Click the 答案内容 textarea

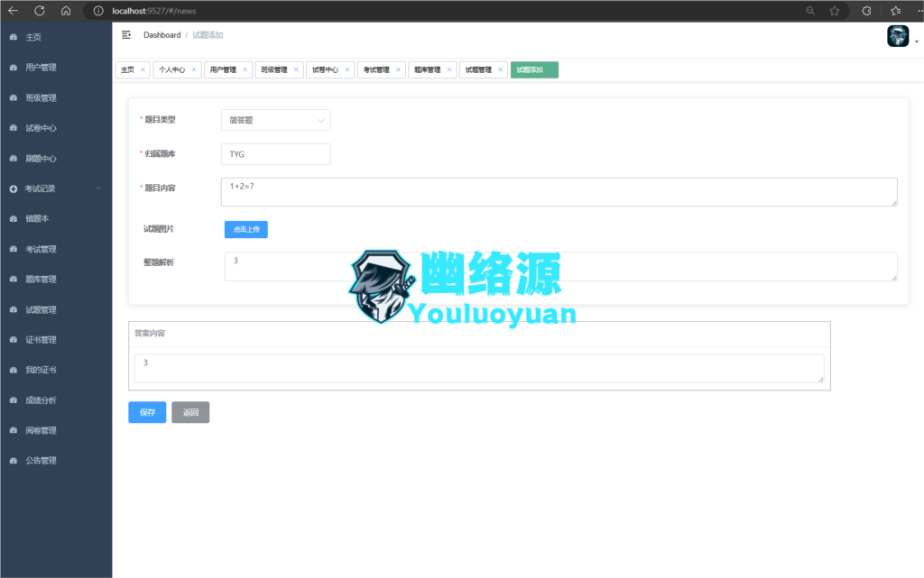[x=479, y=369]
